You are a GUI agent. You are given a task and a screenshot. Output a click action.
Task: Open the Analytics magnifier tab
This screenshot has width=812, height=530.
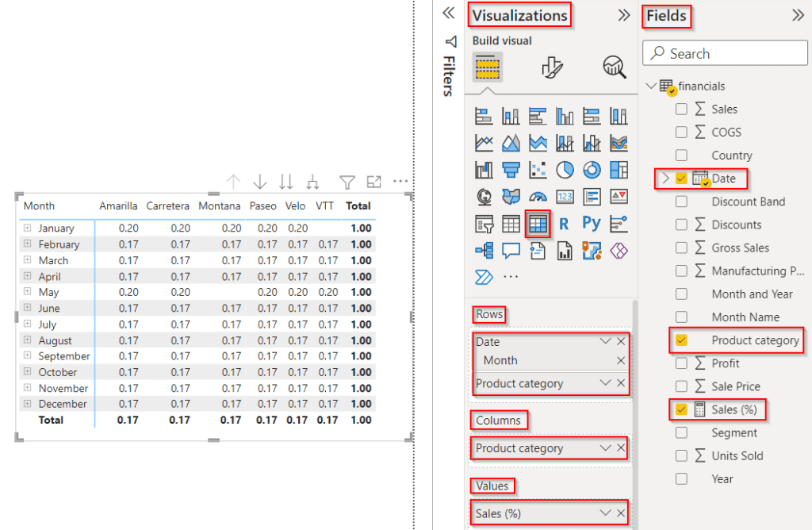pyautogui.click(x=615, y=67)
